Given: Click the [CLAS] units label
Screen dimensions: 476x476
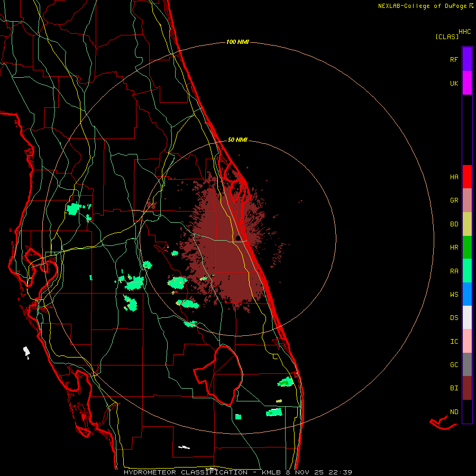Looking at the screenshot, I should (x=447, y=37).
